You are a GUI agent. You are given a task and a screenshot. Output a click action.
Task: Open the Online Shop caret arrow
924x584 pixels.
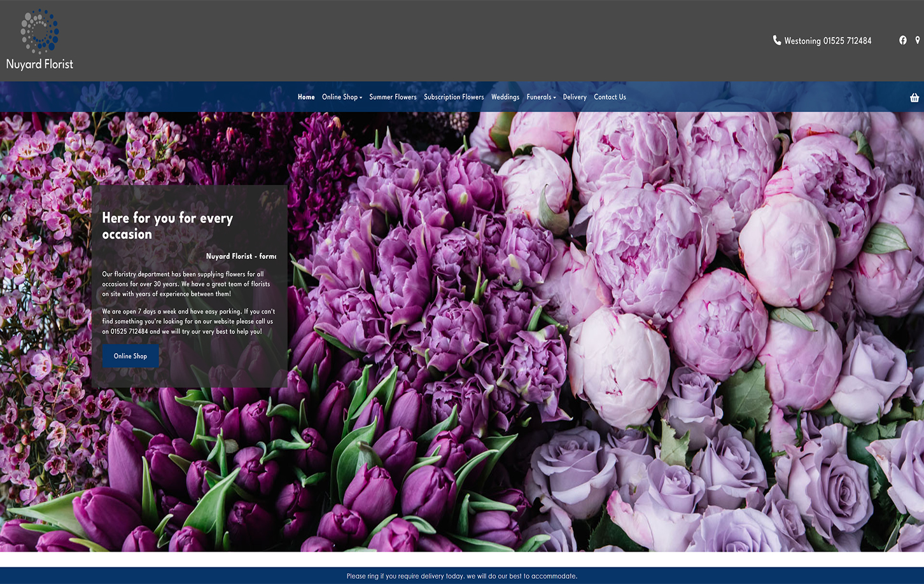click(360, 97)
